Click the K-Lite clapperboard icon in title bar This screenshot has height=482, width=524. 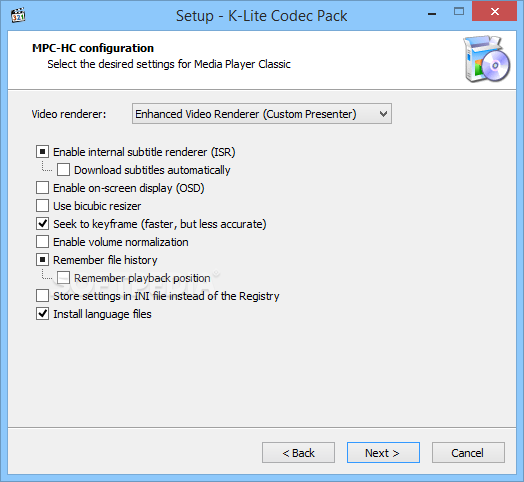[x=18, y=15]
